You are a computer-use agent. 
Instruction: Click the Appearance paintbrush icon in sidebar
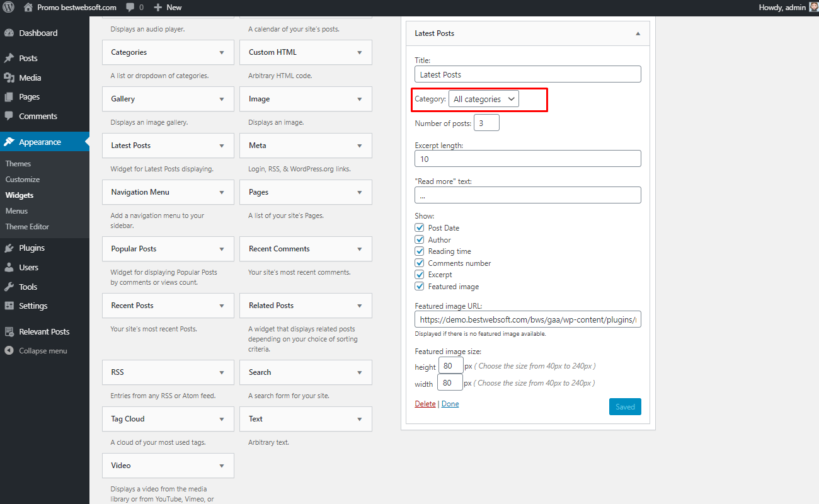pyautogui.click(x=9, y=142)
